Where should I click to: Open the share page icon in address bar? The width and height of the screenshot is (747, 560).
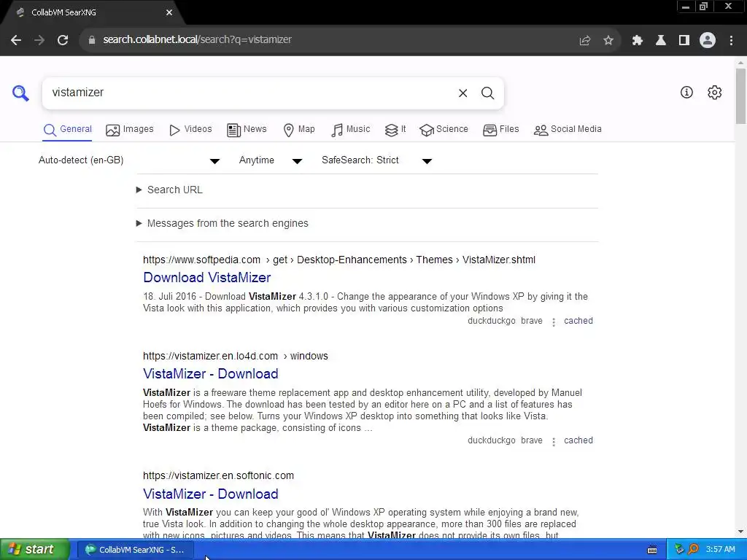pyautogui.click(x=585, y=41)
